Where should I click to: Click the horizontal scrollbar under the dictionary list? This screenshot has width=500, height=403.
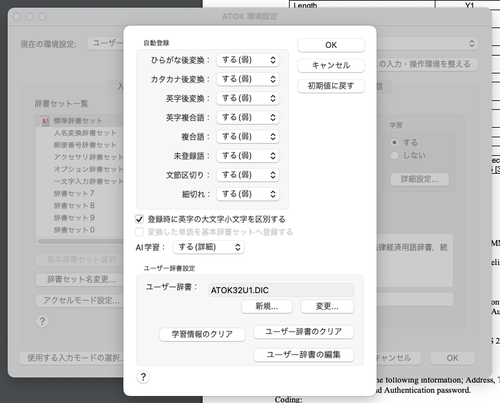click(x=80, y=241)
